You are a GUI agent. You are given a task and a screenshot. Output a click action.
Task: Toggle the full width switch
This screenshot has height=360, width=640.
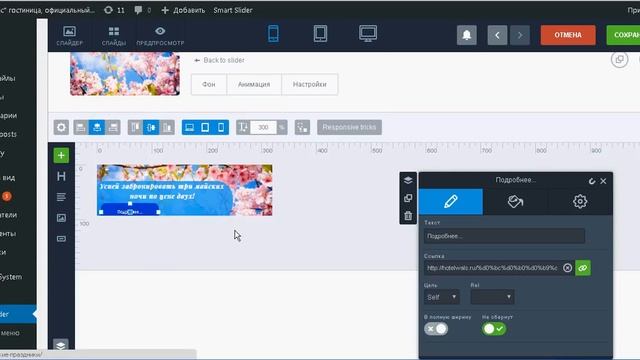[436, 329]
